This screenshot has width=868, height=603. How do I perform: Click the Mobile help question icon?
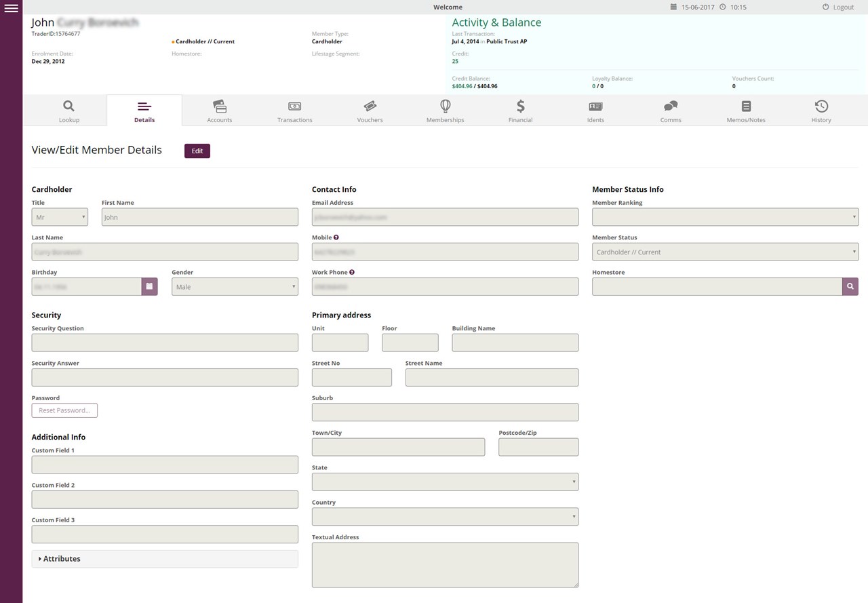click(x=336, y=237)
